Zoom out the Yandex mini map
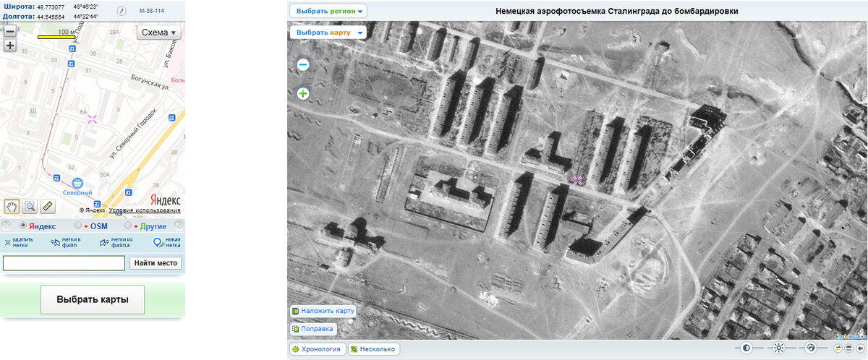 pos(10,31)
